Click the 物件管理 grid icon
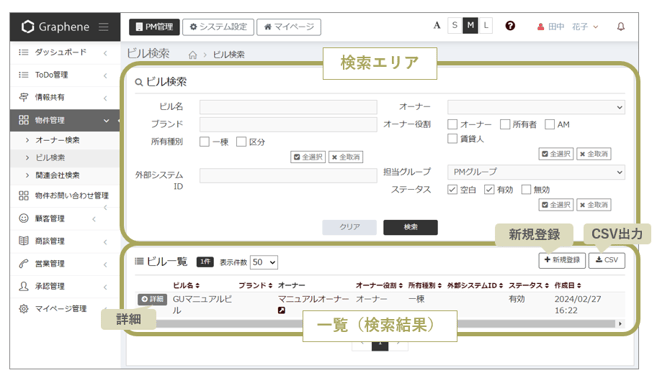The height and width of the screenshot is (383, 670). (24, 120)
